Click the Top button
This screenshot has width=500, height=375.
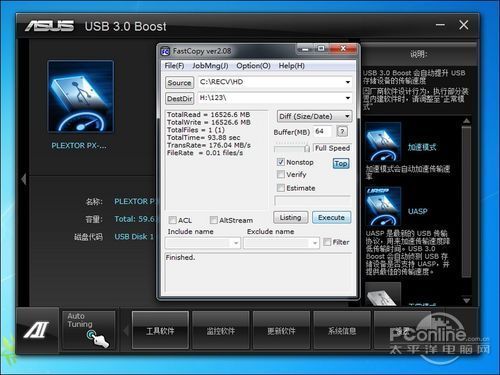(x=341, y=163)
